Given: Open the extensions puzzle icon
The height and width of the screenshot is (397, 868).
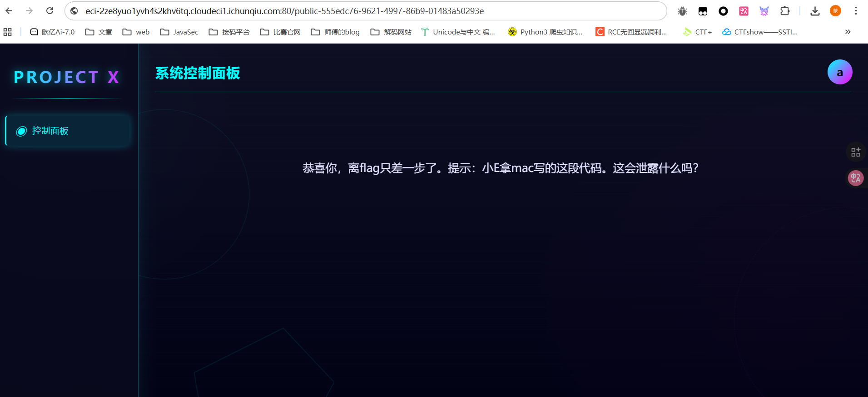Looking at the screenshot, I should (785, 11).
